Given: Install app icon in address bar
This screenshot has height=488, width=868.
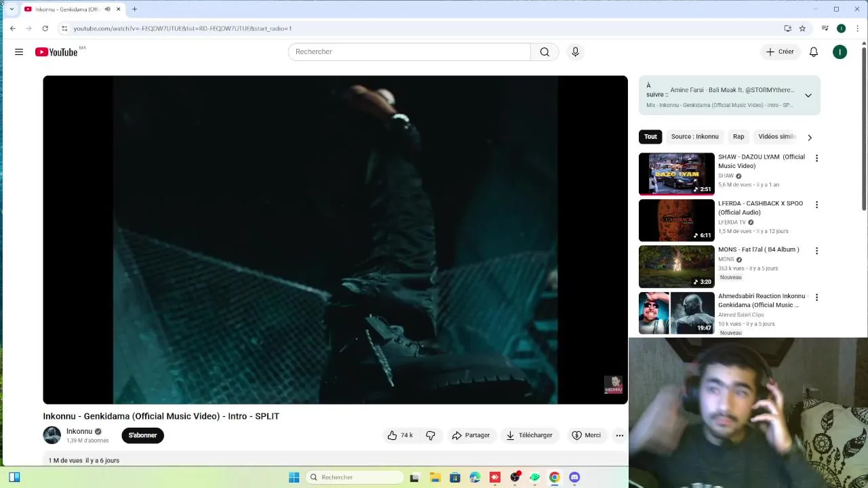Looking at the screenshot, I should click(x=787, y=28).
